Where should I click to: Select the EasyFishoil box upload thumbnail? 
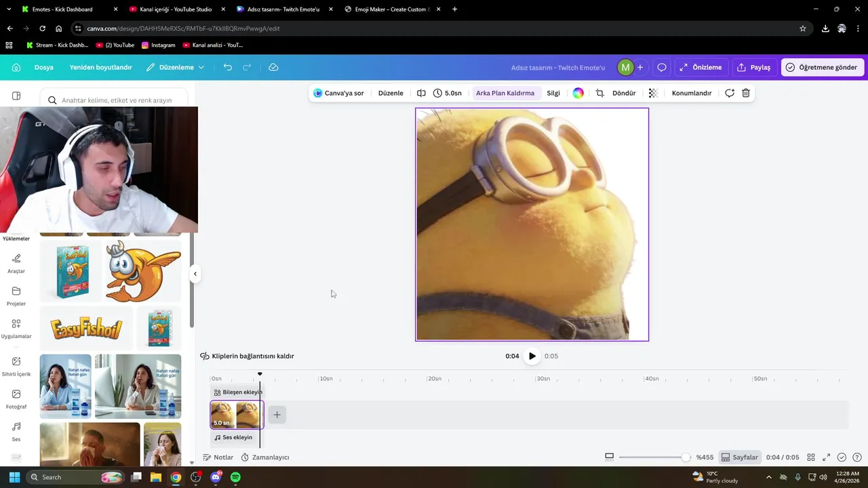[x=71, y=271]
